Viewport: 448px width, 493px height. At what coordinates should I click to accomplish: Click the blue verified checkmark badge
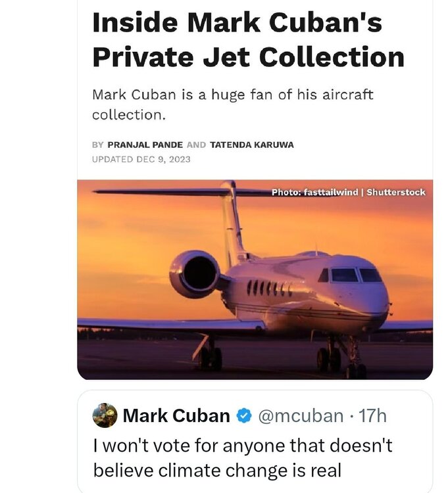243,415
